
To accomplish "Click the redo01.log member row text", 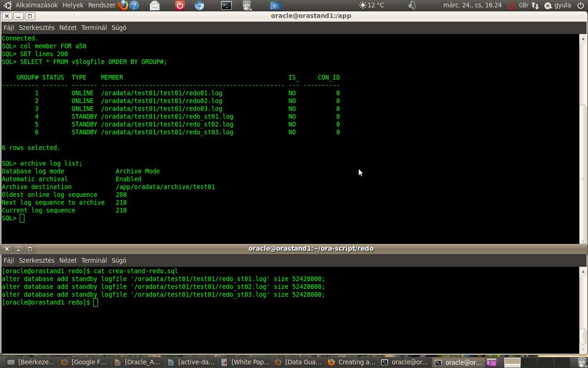I will pyautogui.click(x=162, y=93).
